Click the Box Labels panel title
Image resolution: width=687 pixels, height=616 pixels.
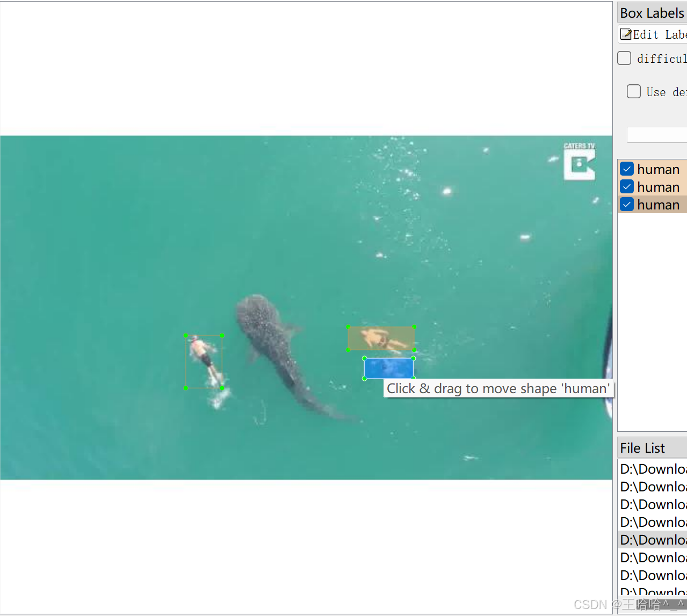(652, 13)
